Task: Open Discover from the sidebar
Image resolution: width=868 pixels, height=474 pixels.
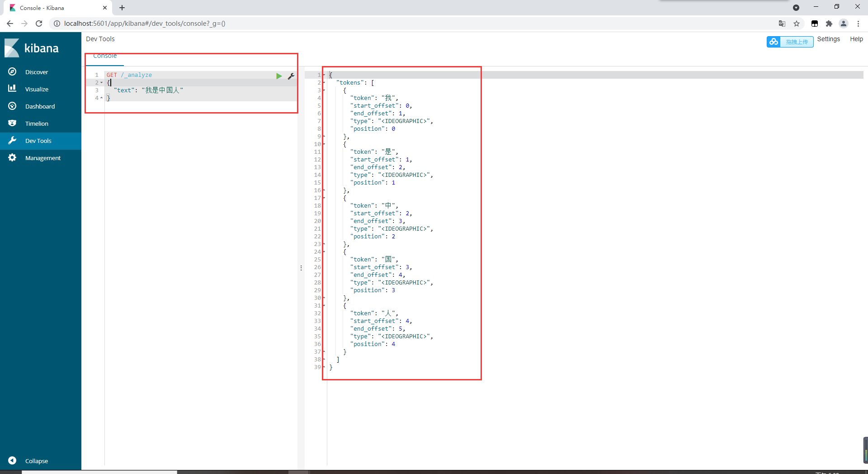Action: pyautogui.click(x=41, y=72)
